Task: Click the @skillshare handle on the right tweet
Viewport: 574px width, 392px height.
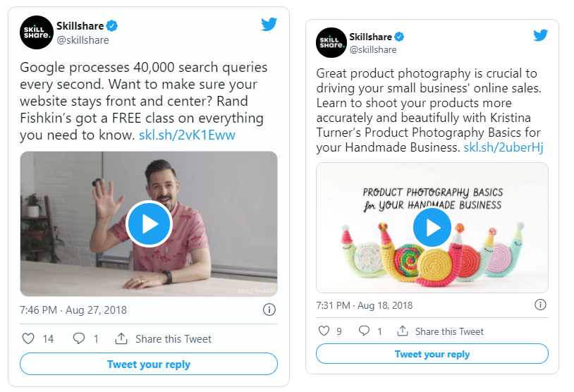Action: (x=372, y=50)
